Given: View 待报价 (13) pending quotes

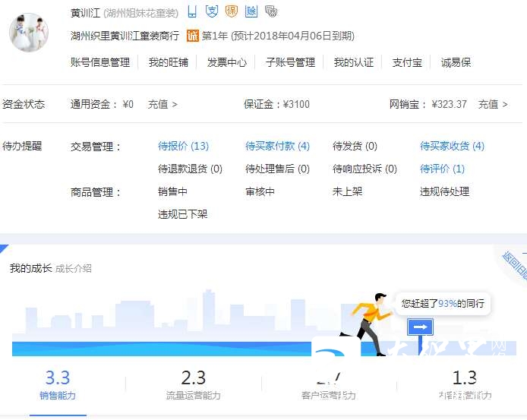Looking at the screenshot, I should (183, 146).
